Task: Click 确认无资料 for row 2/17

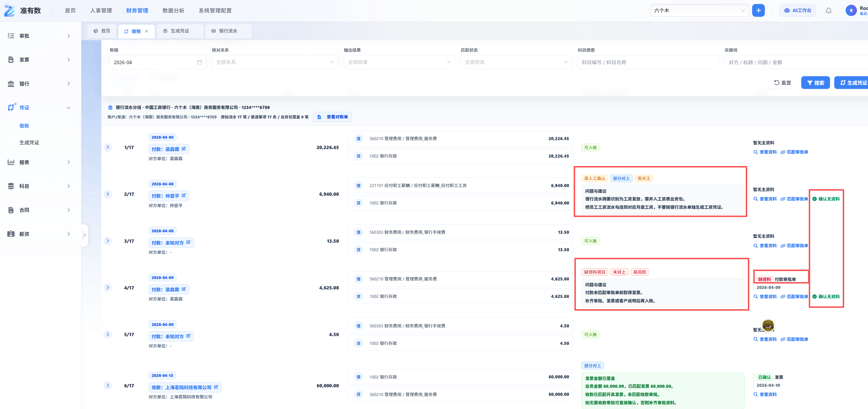Action: click(826, 199)
